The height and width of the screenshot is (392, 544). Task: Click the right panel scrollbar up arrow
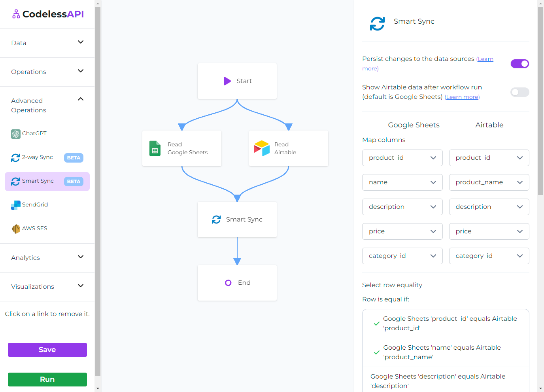540,3
